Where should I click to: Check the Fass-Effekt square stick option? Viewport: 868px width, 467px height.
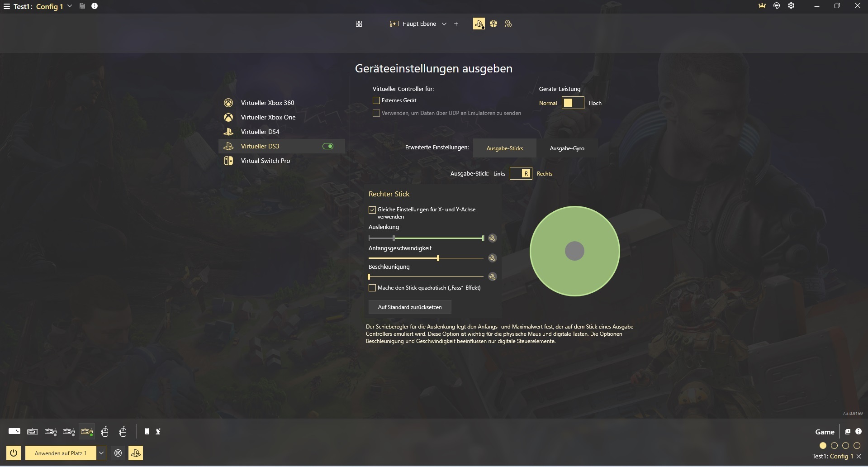click(x=372, y=288)
